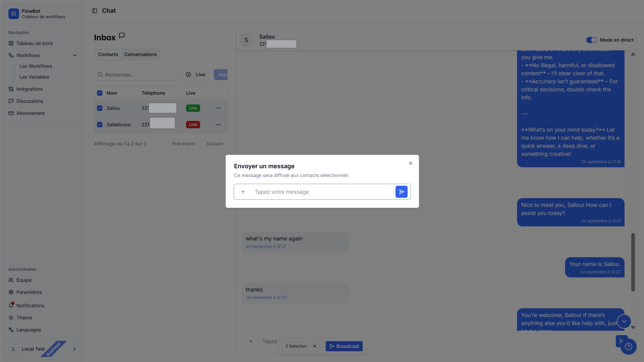Uncheck the Saliou contact checkbox
The height and width of the screenshot is (362, 644).
[100, 108]
